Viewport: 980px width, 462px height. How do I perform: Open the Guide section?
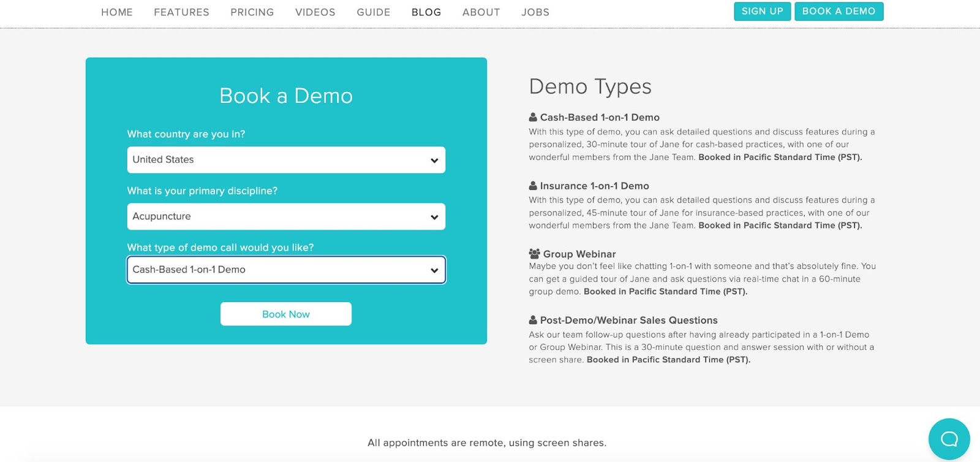pyautogui.click(x=374, y=12)
